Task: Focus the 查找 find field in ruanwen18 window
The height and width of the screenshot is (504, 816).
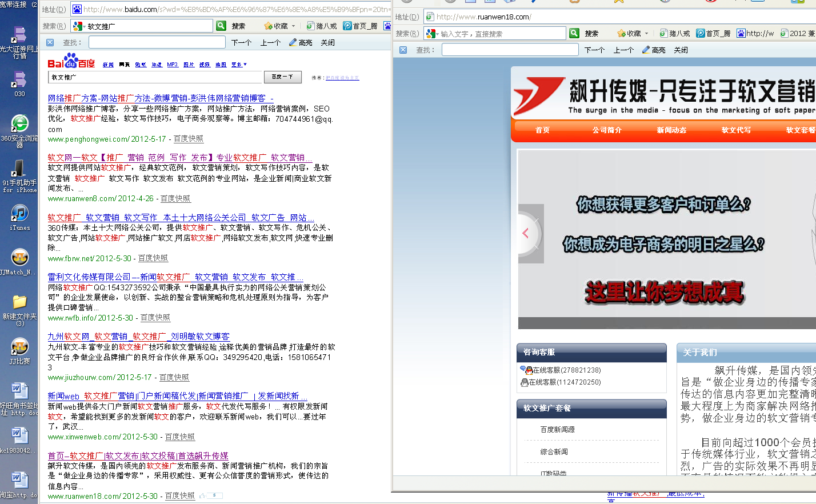Action: [x=510, y=50]
